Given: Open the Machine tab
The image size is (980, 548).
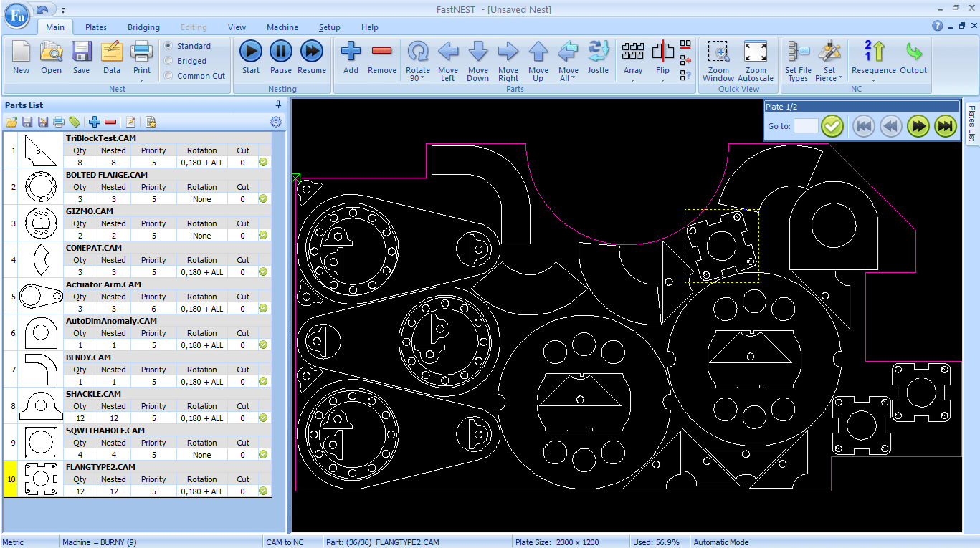Looking at the screenshot, I should point(282,27).
